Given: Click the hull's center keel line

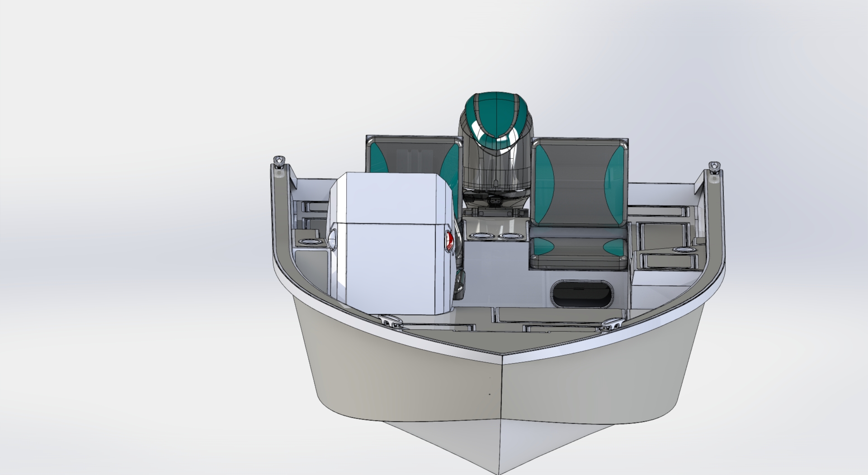Looking at the screenshot, I should pyautogui.click(x=502, y=407).
